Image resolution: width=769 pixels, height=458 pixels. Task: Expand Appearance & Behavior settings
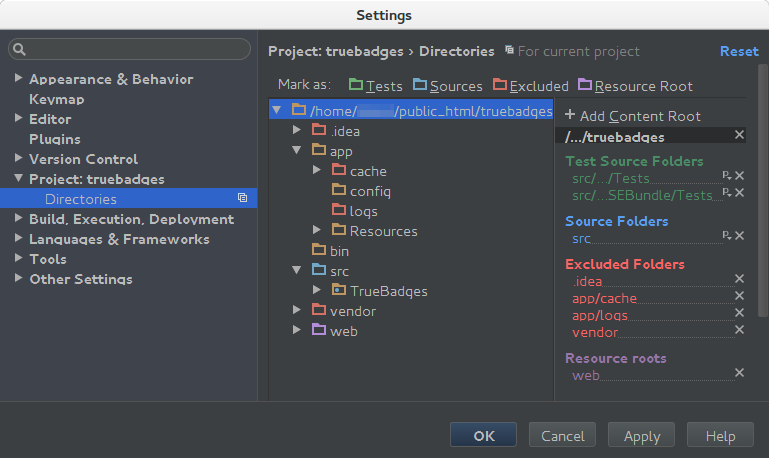coord(17,79)
